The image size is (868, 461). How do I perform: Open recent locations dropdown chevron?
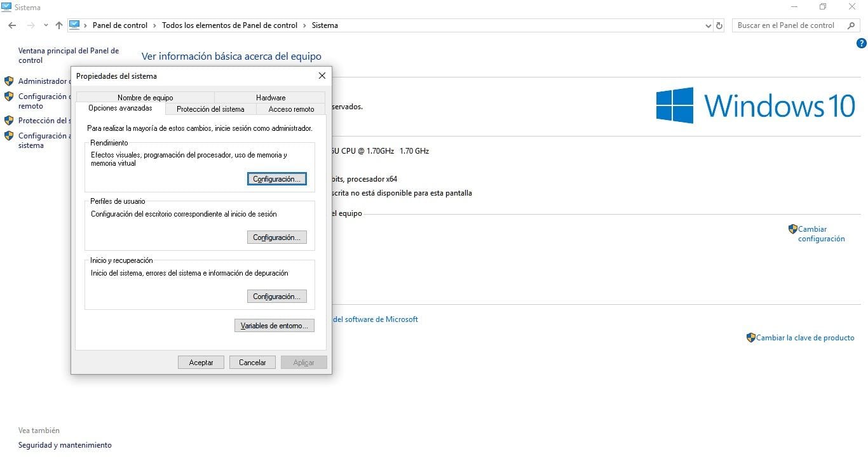pos(46,25)
